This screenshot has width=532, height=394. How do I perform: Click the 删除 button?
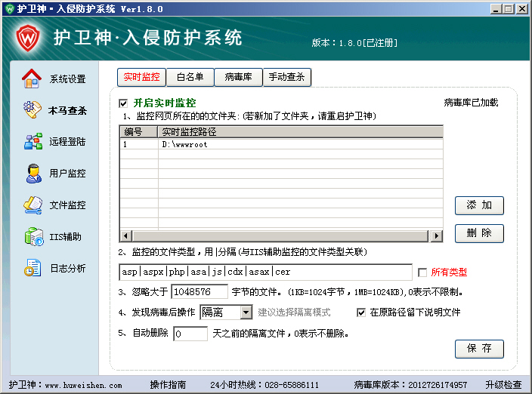(x=479, y=233)
